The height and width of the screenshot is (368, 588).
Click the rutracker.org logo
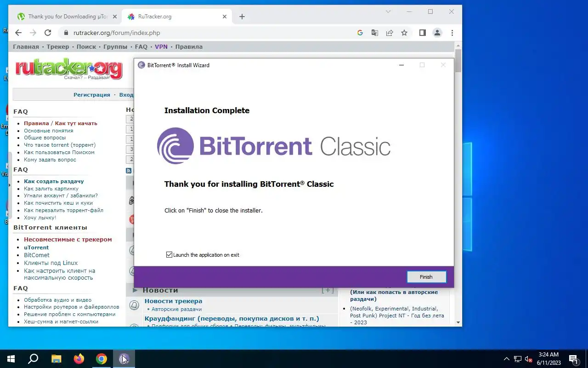pyautogui.click(x=69, y=69)
